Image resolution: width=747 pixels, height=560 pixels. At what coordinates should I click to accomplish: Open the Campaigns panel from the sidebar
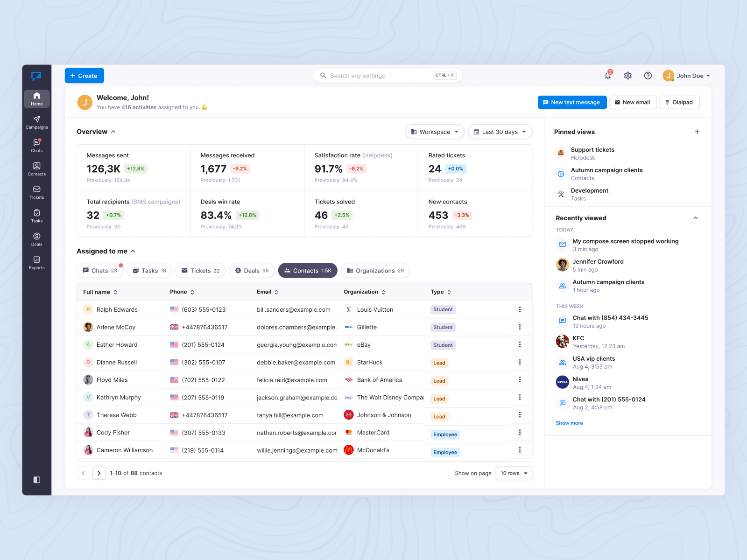pyautogui.click(x=36, y=122)
